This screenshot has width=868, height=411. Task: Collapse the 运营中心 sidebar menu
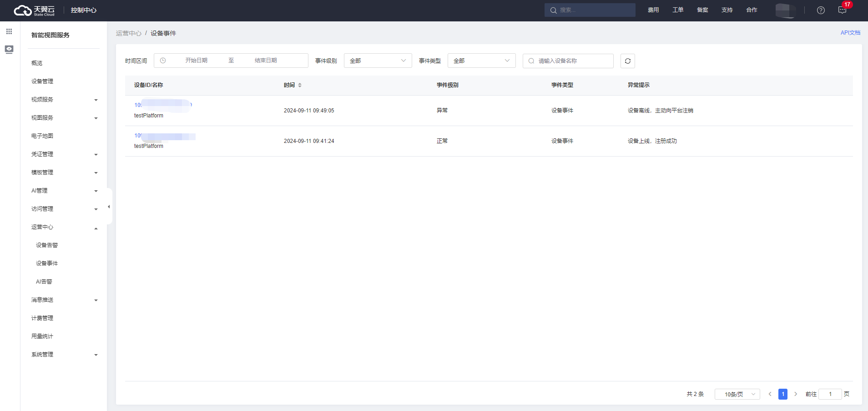click(x=64, y=227)
